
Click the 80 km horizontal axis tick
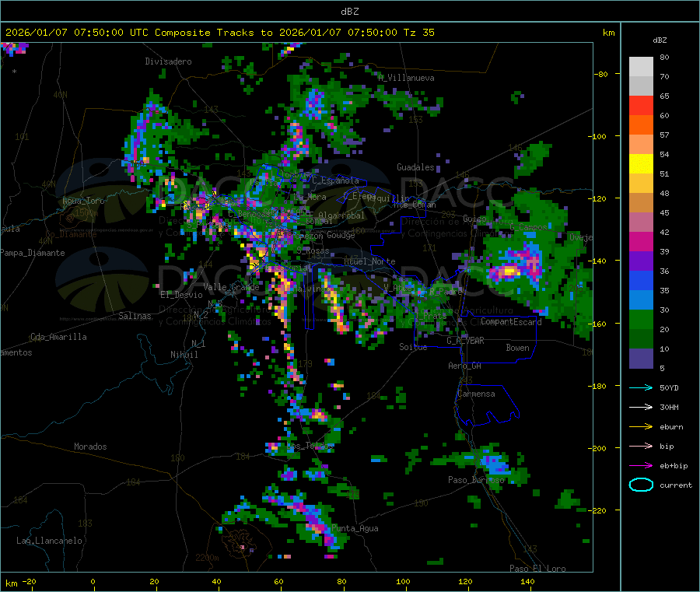click(341, 582)
